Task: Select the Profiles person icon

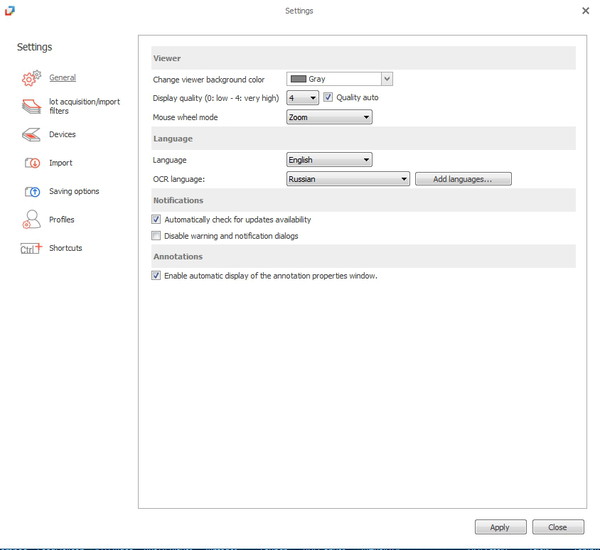Action: click(x=31, y=220)
